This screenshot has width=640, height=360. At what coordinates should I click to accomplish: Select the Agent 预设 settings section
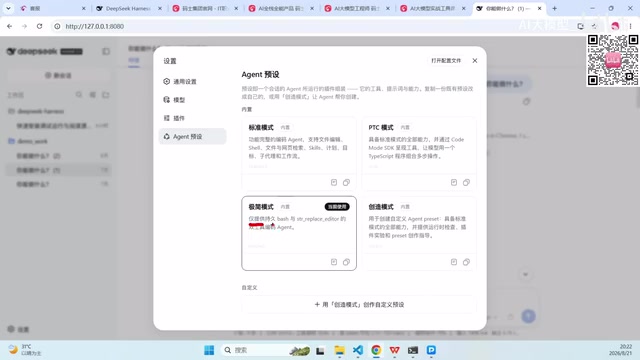[x=192, y=136]
